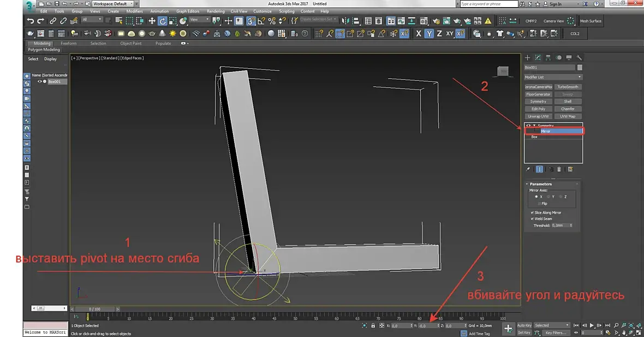Uncheck Slice Along Mirror
The height and width of the screenshot is (337, 644).
[532, 212]
